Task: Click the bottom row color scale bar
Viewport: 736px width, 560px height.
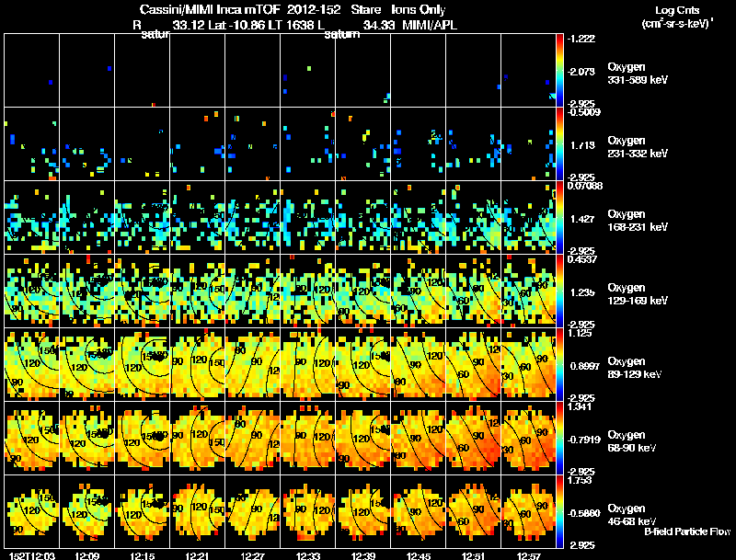Action: (559, 511)
